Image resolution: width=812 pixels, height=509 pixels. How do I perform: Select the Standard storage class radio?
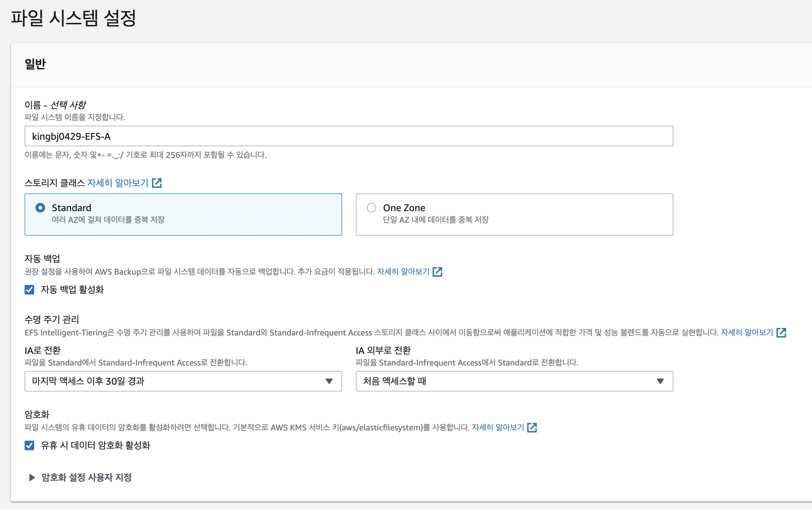click(40, 208)
